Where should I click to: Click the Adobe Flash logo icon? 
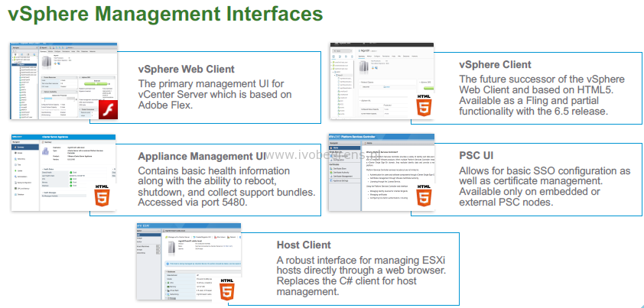pyautogui.click(x=108, y=109)
